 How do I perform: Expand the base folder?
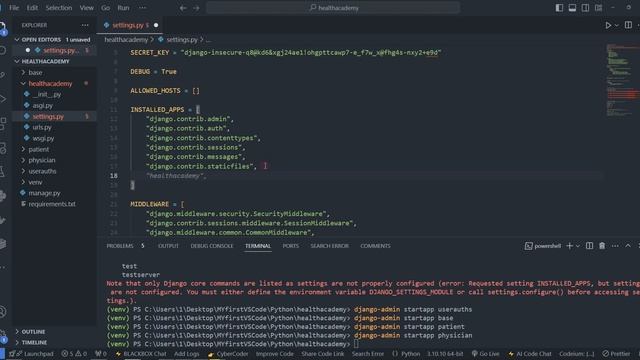pos(36,72)
